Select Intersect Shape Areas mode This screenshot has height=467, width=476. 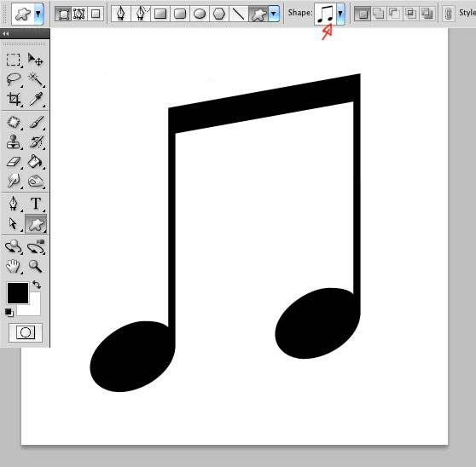pyautogui.click(x=410, y=14)
